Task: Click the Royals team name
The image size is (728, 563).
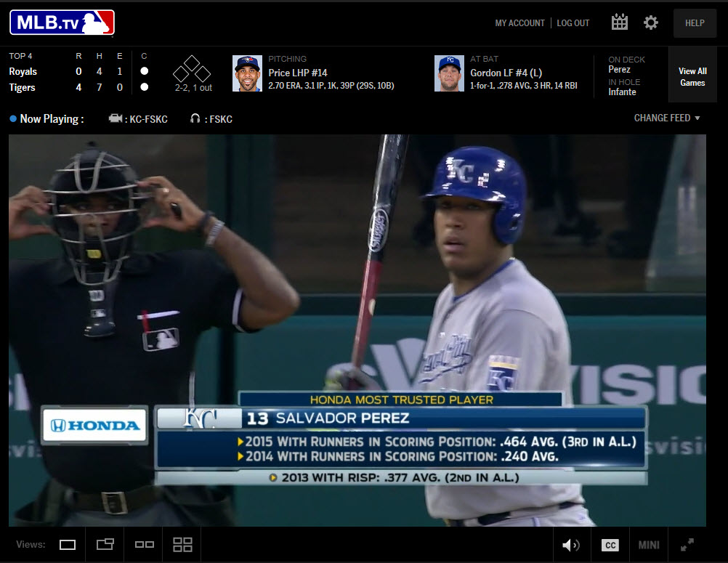Action: tap(23, 71)
